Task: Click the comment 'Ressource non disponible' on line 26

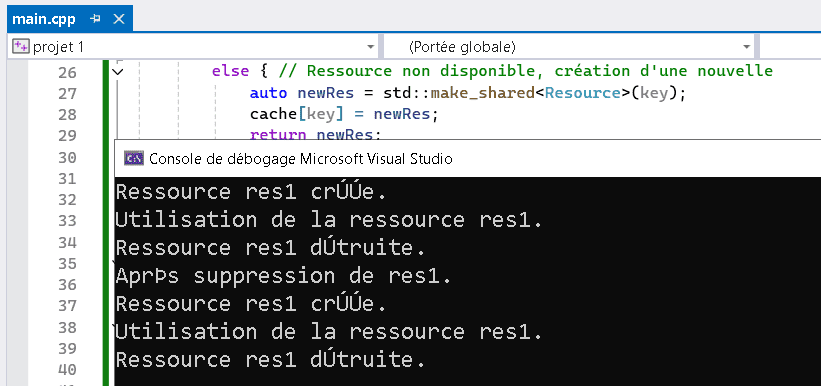Action: tap(419, 71)
